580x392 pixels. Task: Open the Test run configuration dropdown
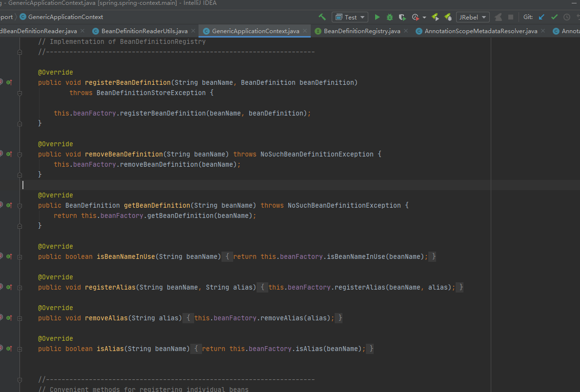(351, 17)
